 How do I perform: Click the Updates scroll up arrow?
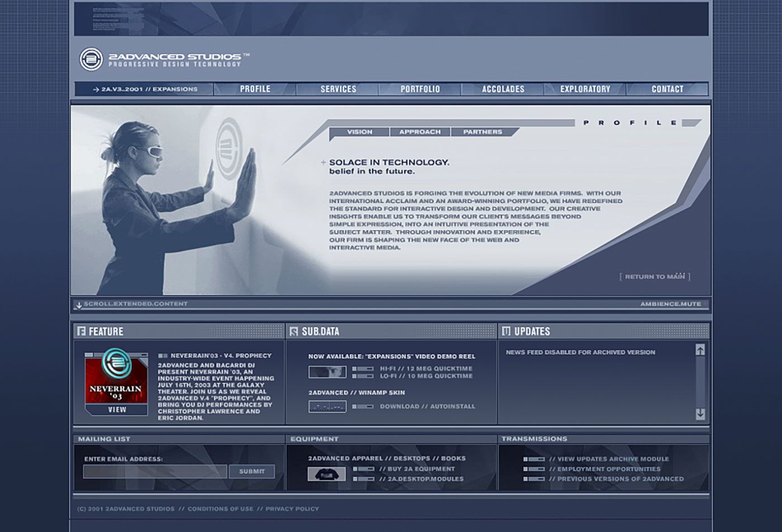tap(700, 349)
